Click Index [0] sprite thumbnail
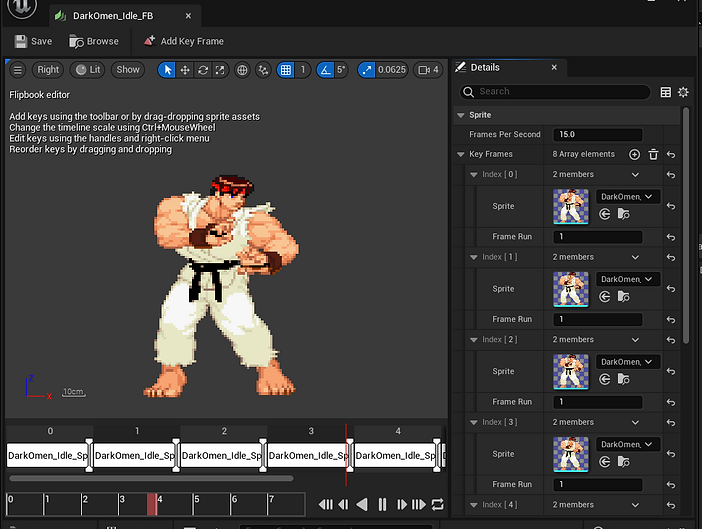 pyautogui.click(x=571, y=206)
